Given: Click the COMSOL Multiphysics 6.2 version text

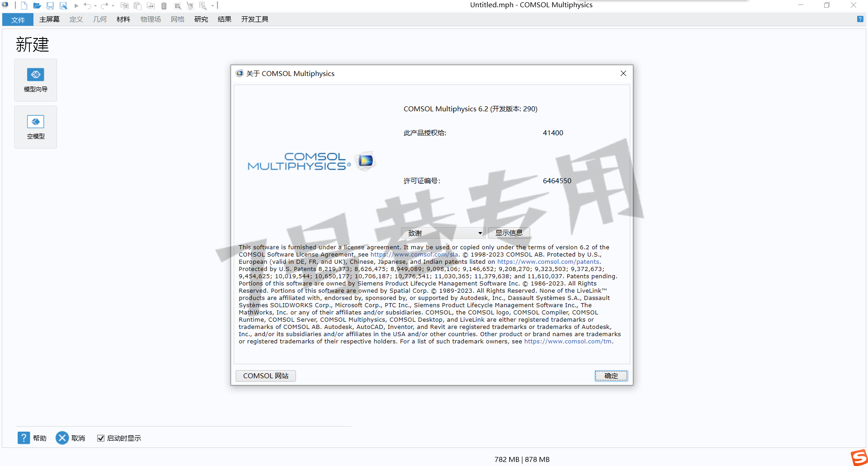Looking at the screenshot, I should point(470,109).
